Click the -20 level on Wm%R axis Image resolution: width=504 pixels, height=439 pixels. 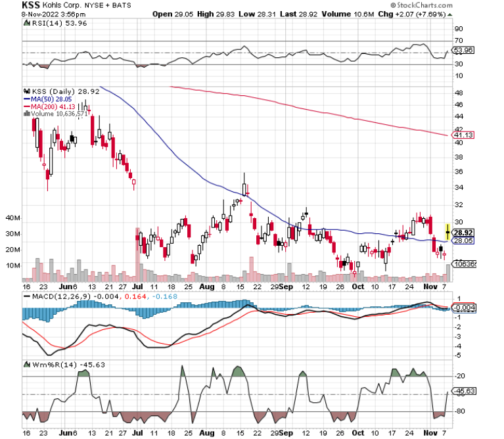pos(460,376)
